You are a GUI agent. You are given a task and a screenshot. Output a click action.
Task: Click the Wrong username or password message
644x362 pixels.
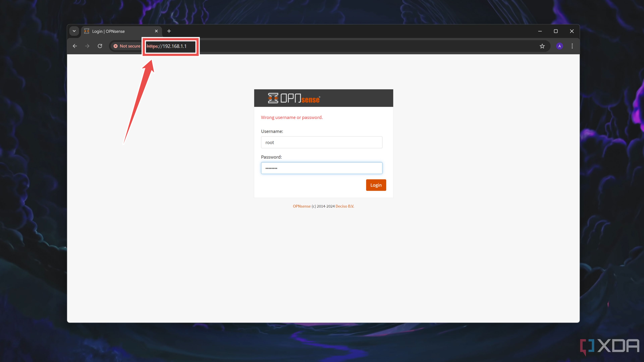click(292, 117)
